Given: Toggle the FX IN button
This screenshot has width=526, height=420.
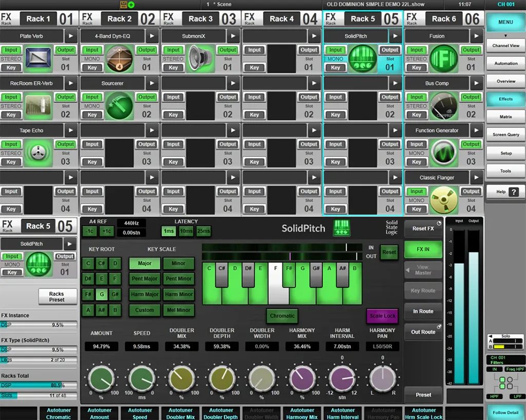Looking at the screenshot, I should (423, 249).
